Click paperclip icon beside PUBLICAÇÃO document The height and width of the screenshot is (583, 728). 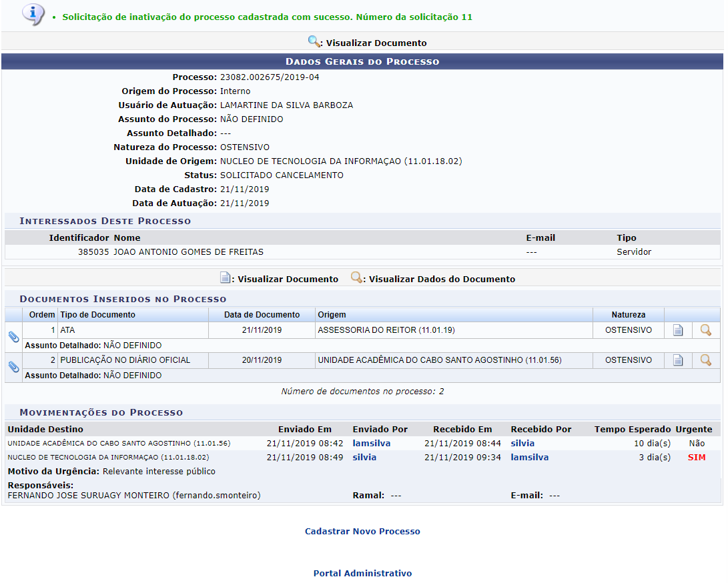click(x=13, y=367)
